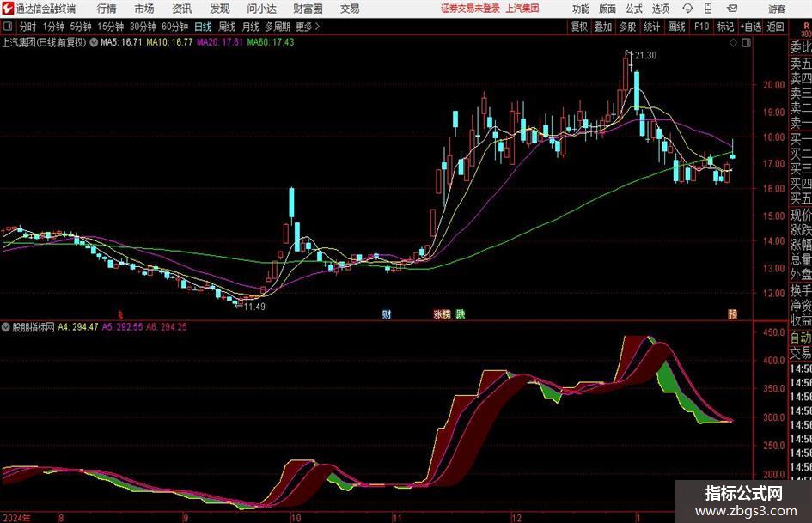Screen dimensions: 812x523
Task: Open the 版面 menu
Action: click(x=607, y=9)
